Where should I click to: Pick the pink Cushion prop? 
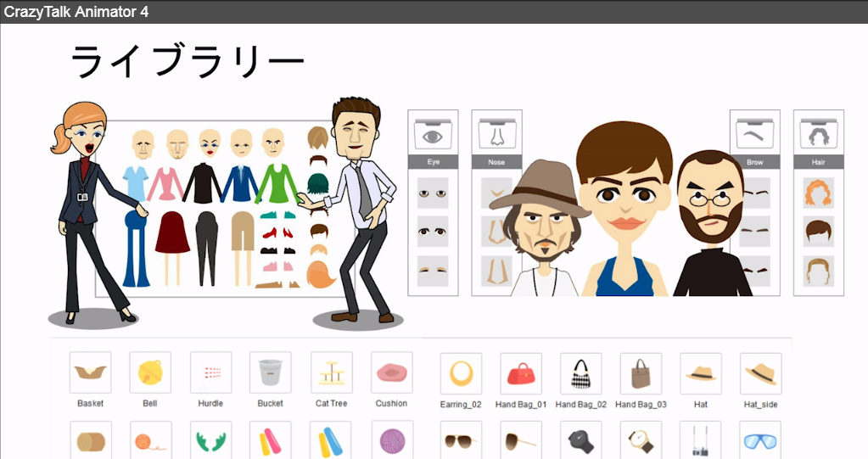(x=392, y=372)
